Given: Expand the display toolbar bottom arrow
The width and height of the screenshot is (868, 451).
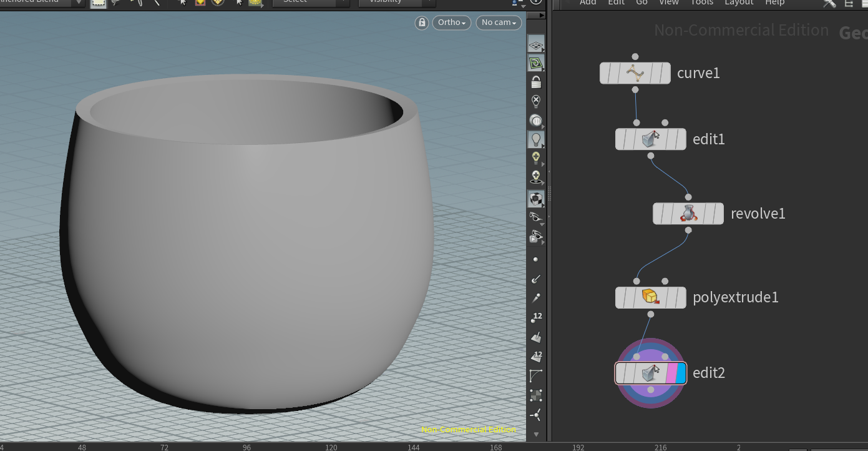Looking at the screenshot, I should click(x=535, y=434).
